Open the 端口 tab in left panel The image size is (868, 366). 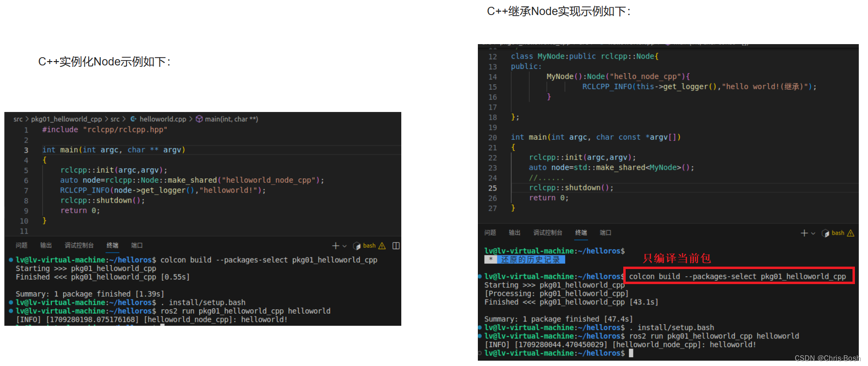(137, 246)
